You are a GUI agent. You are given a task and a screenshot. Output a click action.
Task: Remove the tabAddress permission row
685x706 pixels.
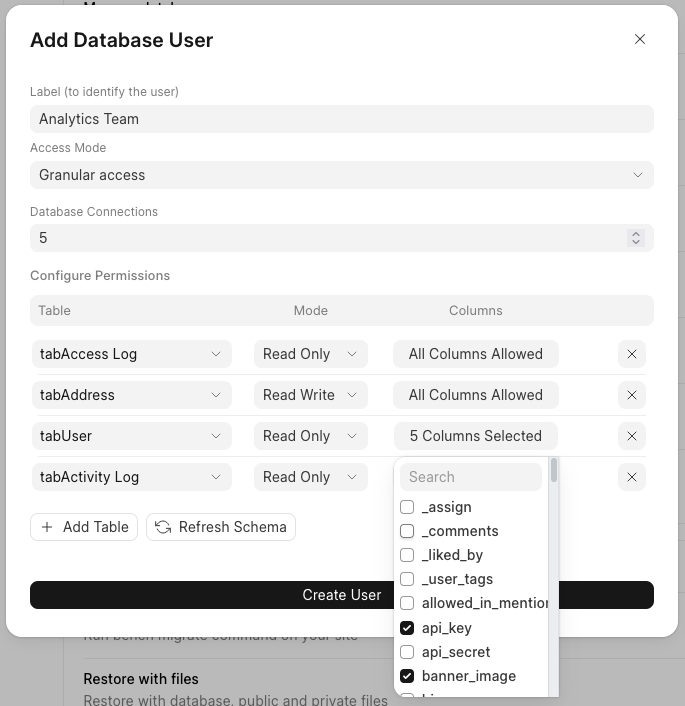coord(631,395)
